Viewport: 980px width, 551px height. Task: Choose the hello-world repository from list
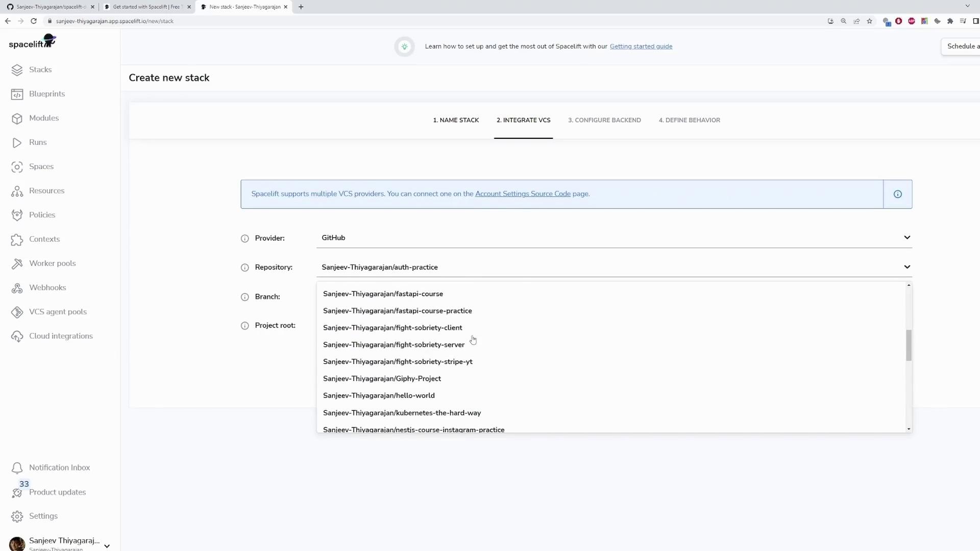(x=379, y=395)
